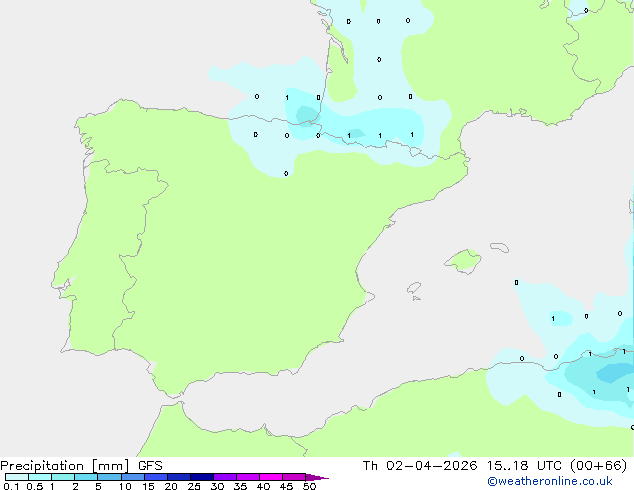
Task: Click Mallorca island on the map
Action: pos(464,262)
